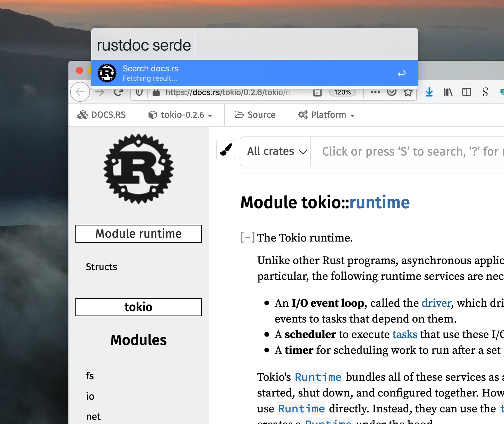Image resolution: width=504 pixels, height=424 pixels.
Task: Follow the tasks link in scheduler bullet
Action: 405,335
